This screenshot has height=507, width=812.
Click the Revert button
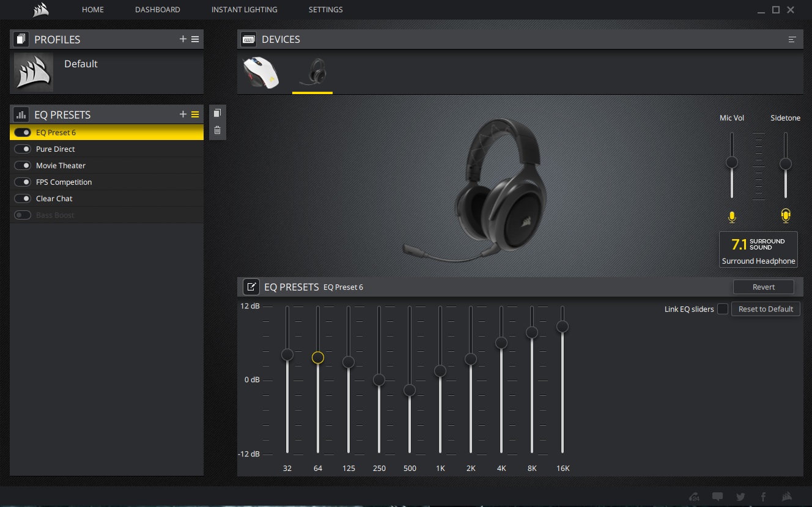[x=763, y=287]
